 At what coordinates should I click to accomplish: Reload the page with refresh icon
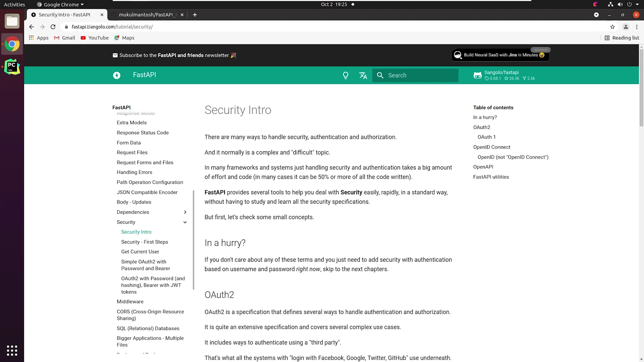[x=53, y=27]
